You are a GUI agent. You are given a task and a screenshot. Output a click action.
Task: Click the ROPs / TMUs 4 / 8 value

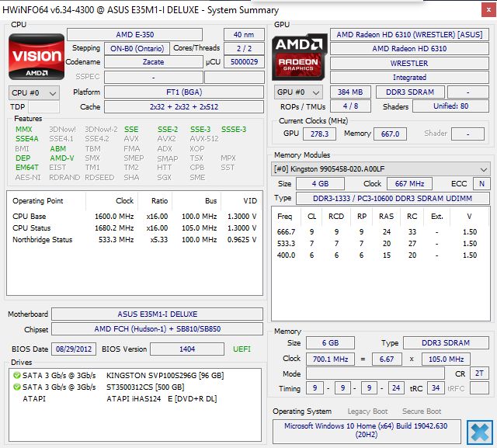click(x=350, y=106)
